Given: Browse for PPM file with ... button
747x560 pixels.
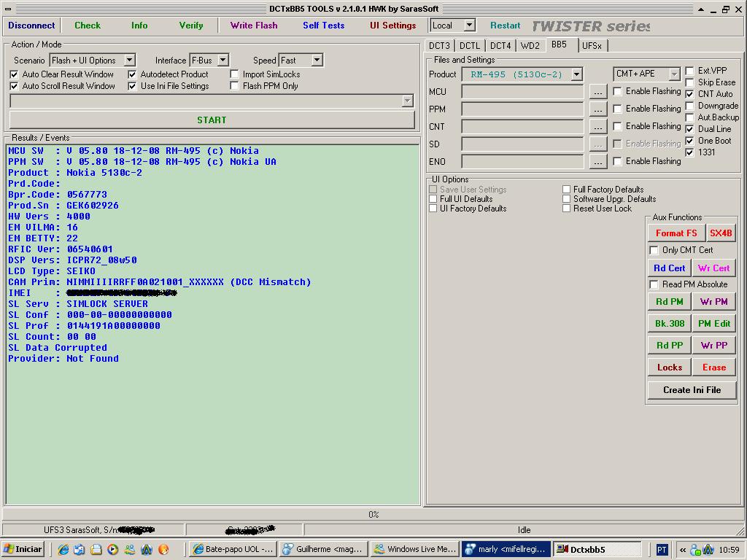Looking at the screenshot, I should pos(597,109).
